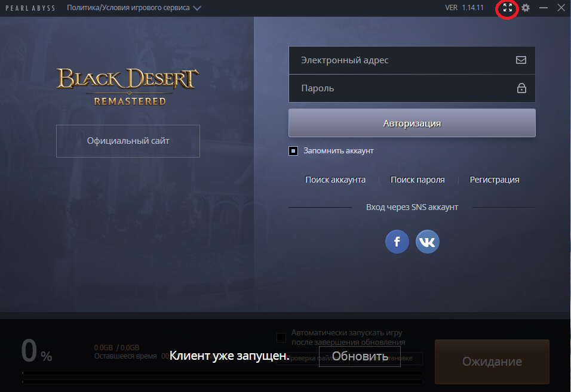Image resolution: width=571 pixels, height=392 pixels.
Task: Log in with the Facebook icon
Action: click(397, 242)
